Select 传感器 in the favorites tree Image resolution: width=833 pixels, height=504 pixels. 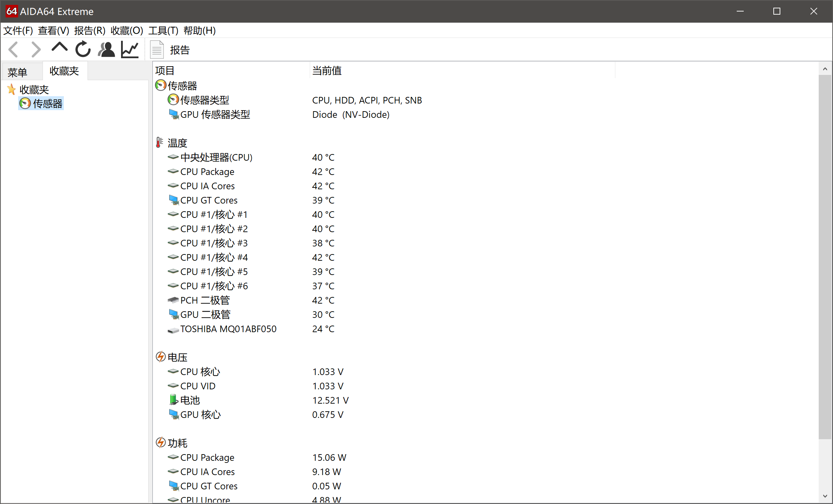pos(41,104)
